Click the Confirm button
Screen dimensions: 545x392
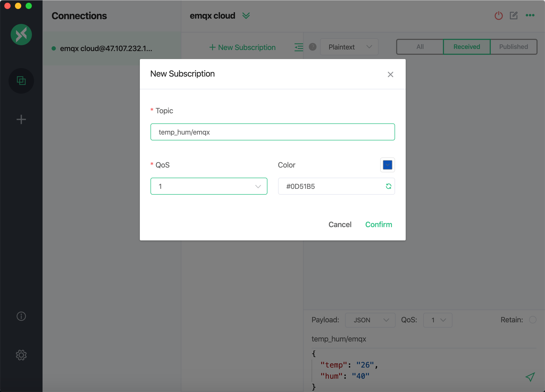coord(379,224)
